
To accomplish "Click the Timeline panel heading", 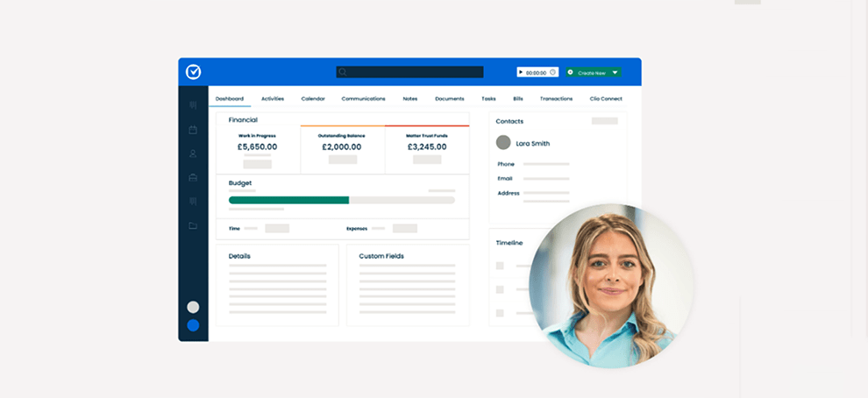I will (509, 243).
